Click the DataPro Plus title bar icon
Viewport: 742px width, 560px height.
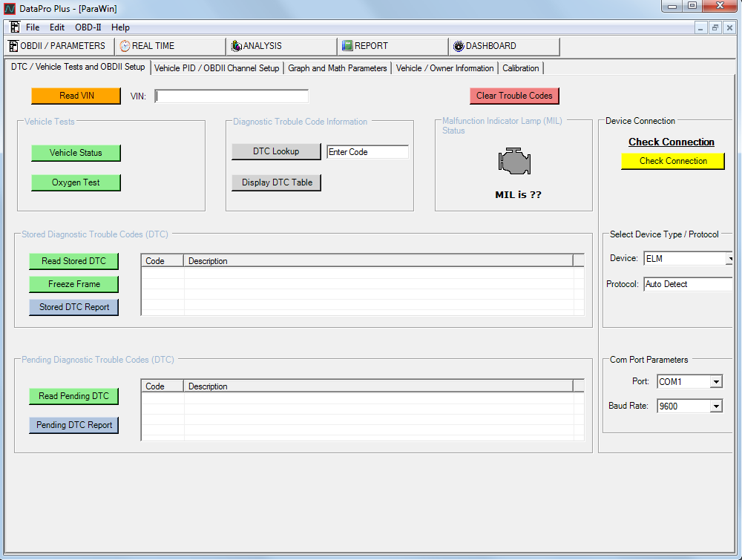point(9,8)
